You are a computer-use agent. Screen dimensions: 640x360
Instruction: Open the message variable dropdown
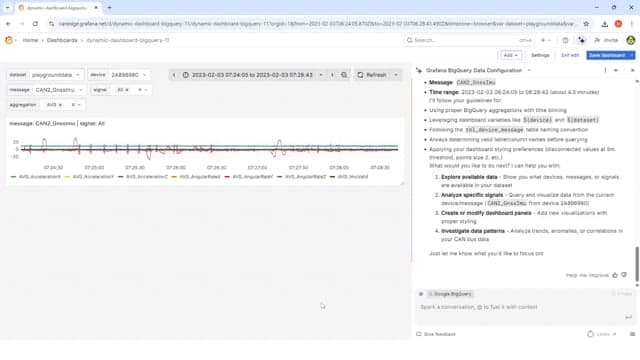(59, 90)
